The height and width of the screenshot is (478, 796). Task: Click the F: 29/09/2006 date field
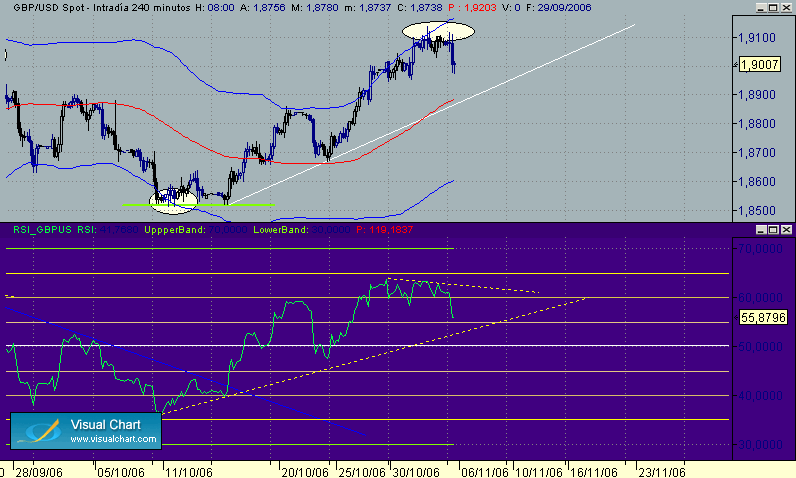coord(558,8)
